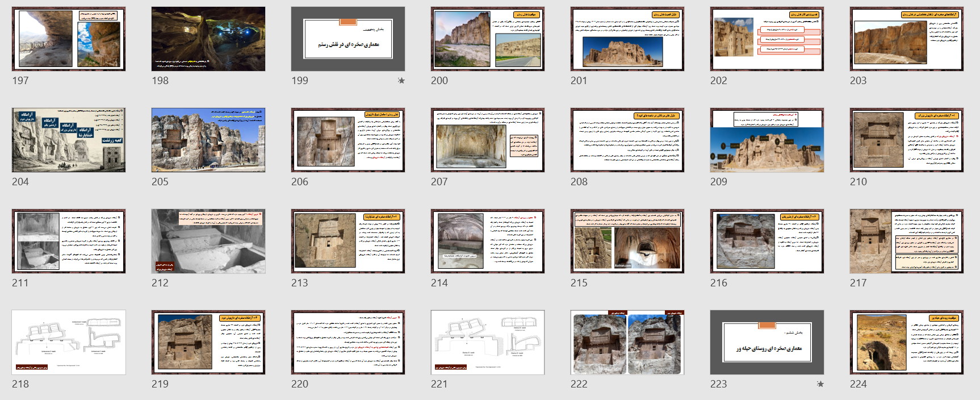Select the text-only slide 208

coord(627,140)
